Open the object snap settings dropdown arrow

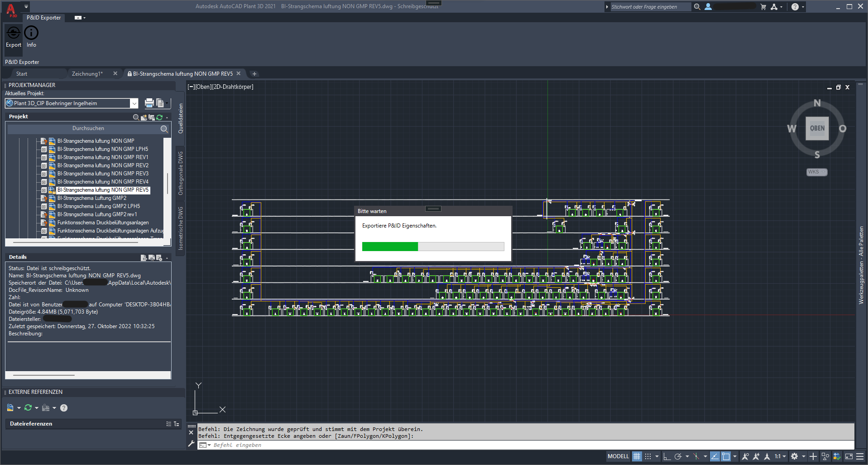(735, 456)
